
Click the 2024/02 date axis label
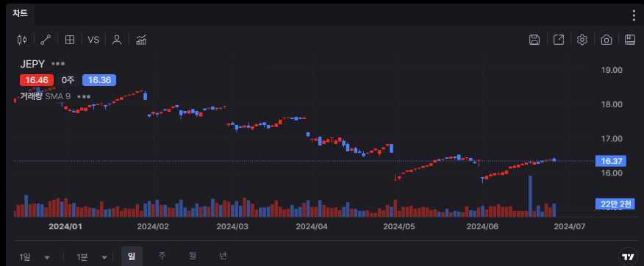153,226
